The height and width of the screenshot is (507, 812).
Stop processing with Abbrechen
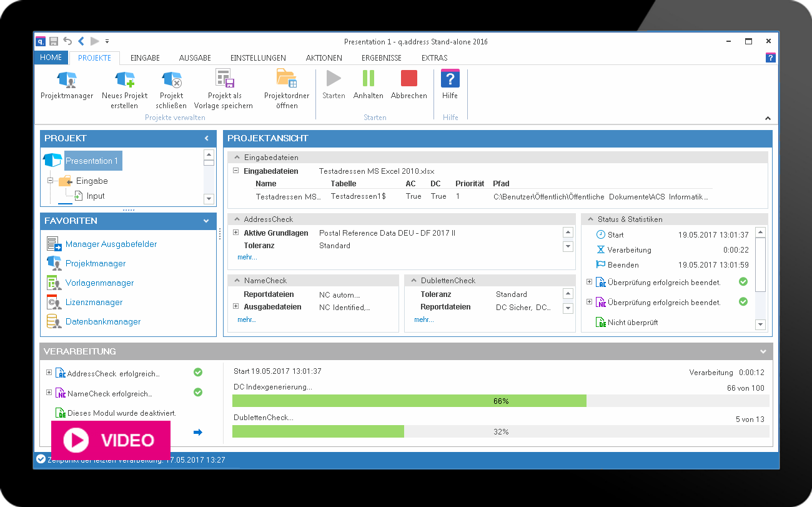click(x=409, y=86)
